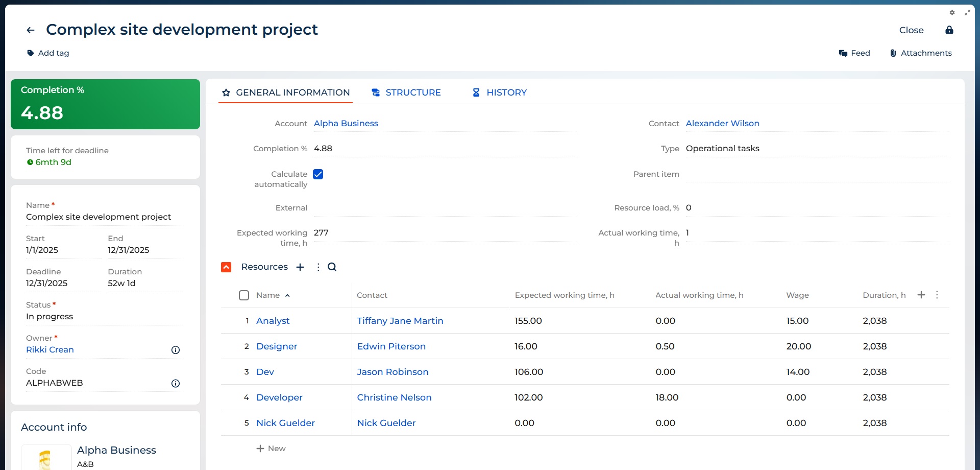The image size is (980, 470).
Task: Open the Designer resource
Action: click(277, 346)
